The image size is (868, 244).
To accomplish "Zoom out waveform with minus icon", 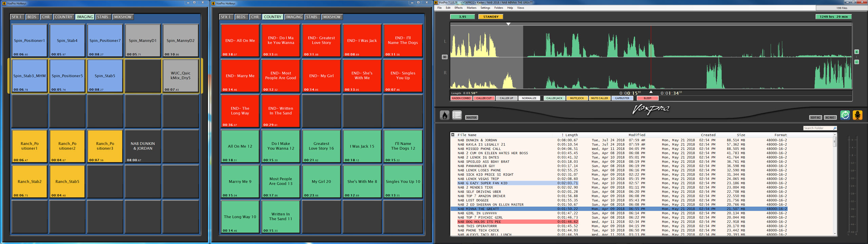I will 856,62.
